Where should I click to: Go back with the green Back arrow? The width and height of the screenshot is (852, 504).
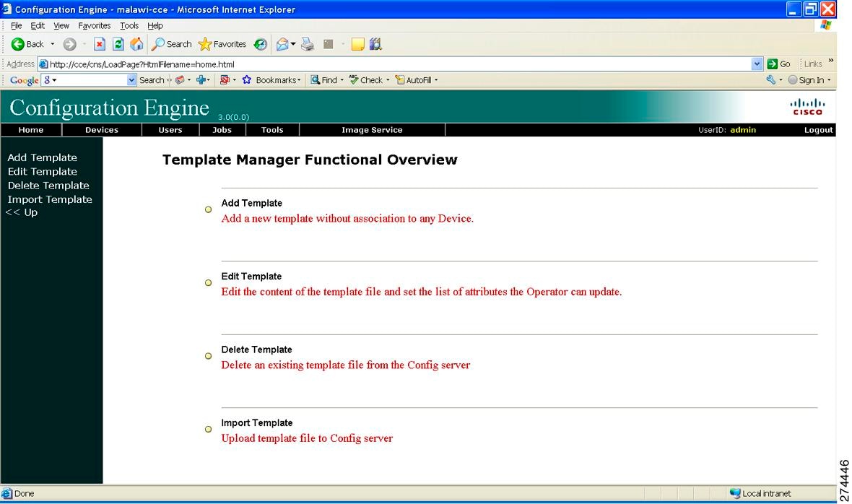tap(27, 44)
